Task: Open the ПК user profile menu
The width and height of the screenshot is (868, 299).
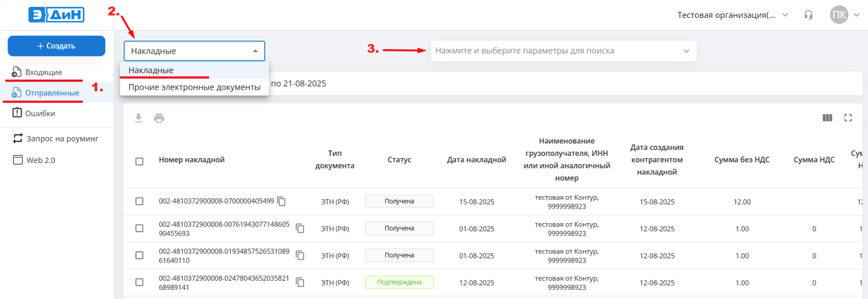Action: coord(845,15)
